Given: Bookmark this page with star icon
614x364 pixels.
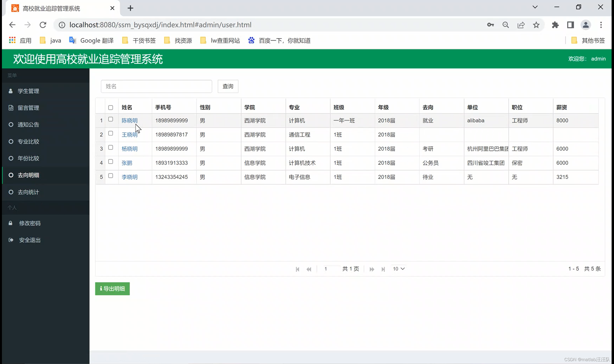Looking at the screenshot, I should point(536,25).
